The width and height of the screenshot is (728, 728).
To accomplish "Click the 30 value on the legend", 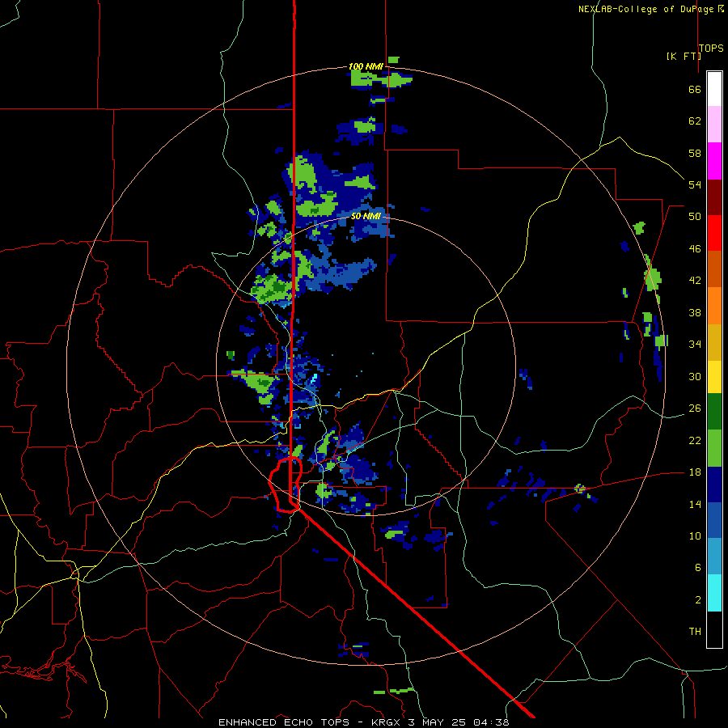I will tap(695, 376).
